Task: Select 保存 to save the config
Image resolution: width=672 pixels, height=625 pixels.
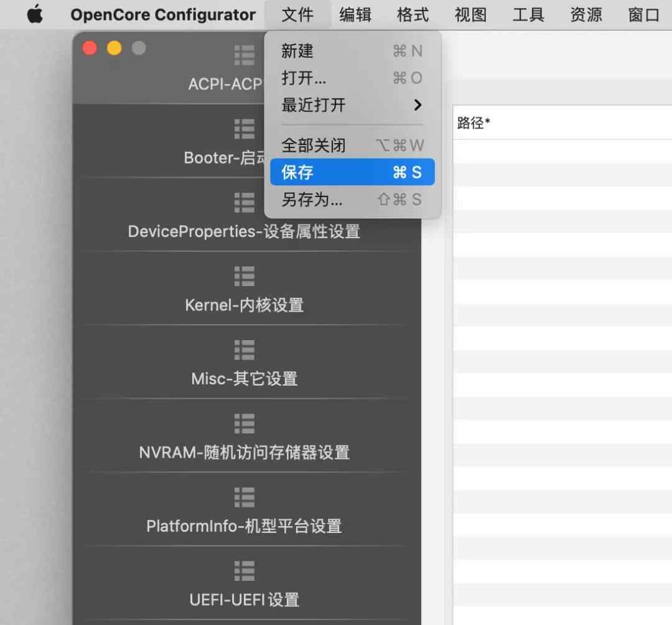Action: pos(352,172)
